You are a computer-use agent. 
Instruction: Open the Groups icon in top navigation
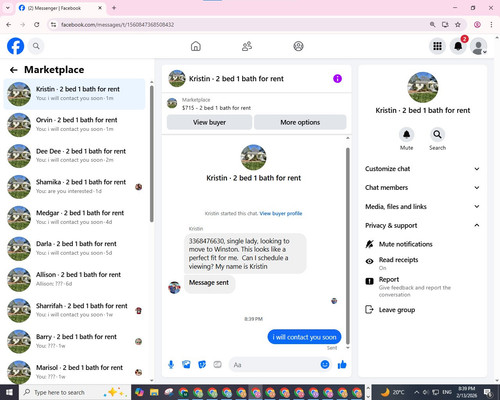pos(298,46)
